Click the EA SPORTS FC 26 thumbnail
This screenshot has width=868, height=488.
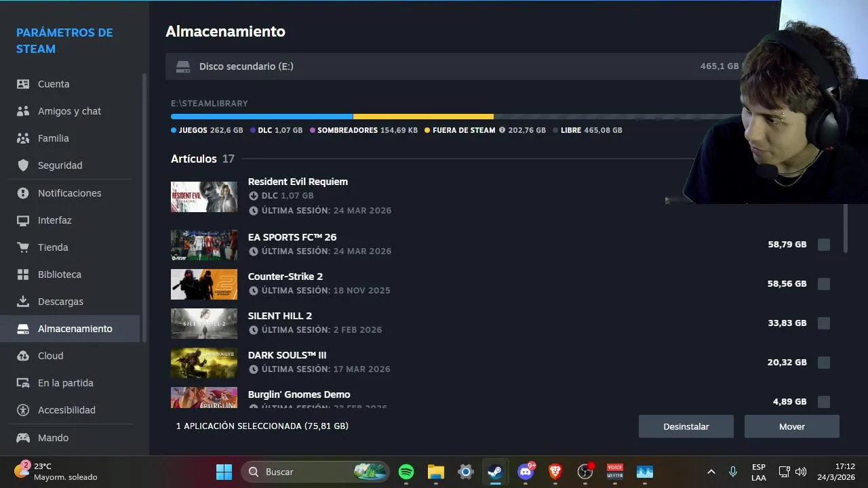coord(204,245)
